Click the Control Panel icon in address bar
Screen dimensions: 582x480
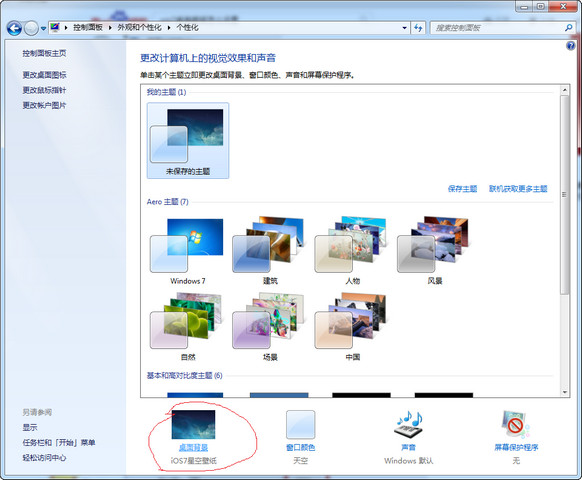click(56, 27)
